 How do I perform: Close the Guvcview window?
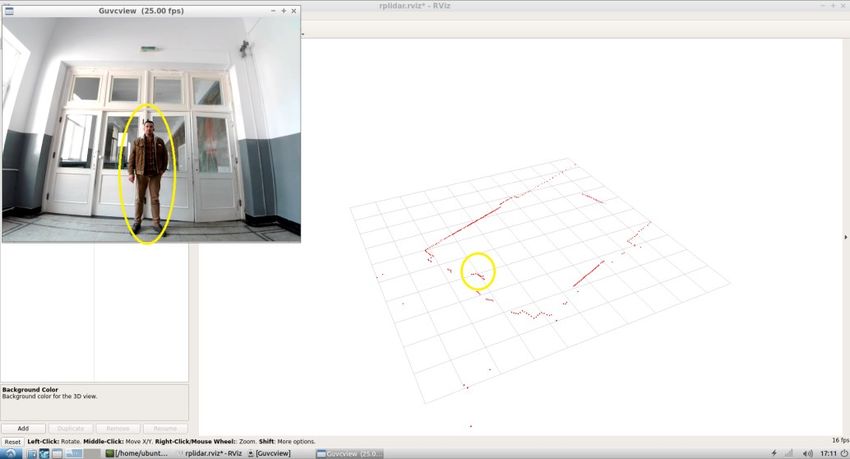click(294, 11)
